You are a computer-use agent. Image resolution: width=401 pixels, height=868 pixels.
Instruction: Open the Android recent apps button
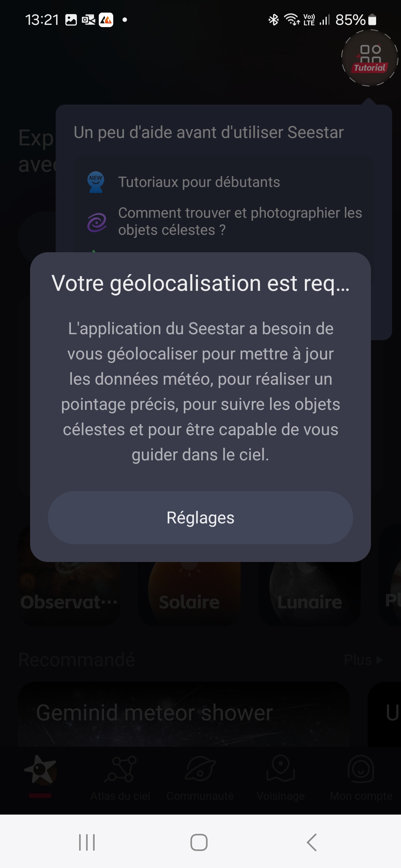(x=87, y=842)
